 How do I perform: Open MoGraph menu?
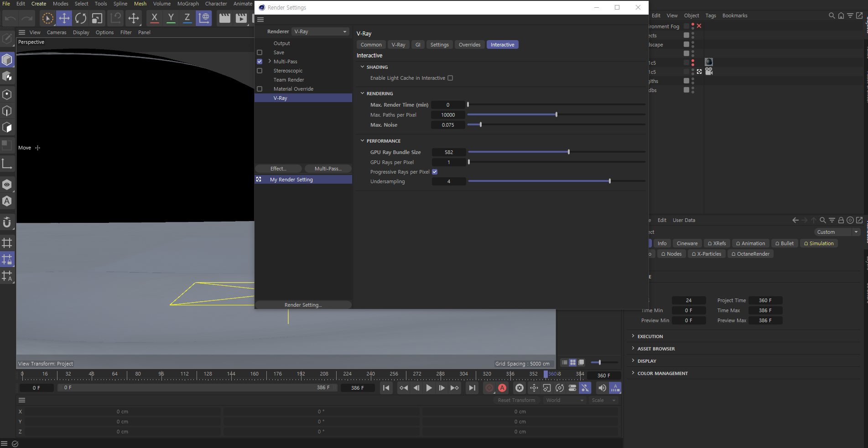click(188, 4)
